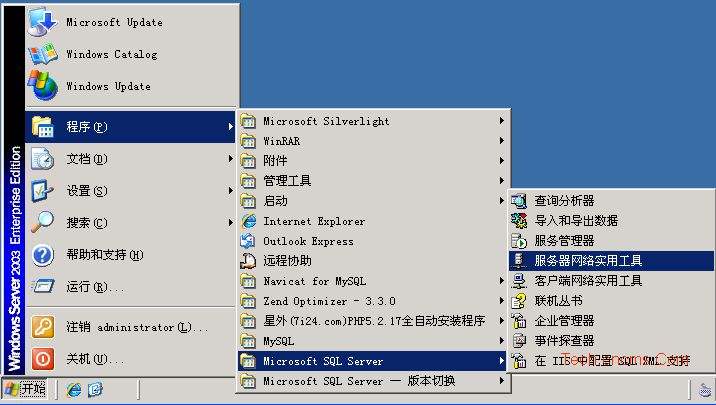Viewport: 716px width, 405px height.
Task: Click Internet Explorer icon in programs list
Action: point(248,221)
